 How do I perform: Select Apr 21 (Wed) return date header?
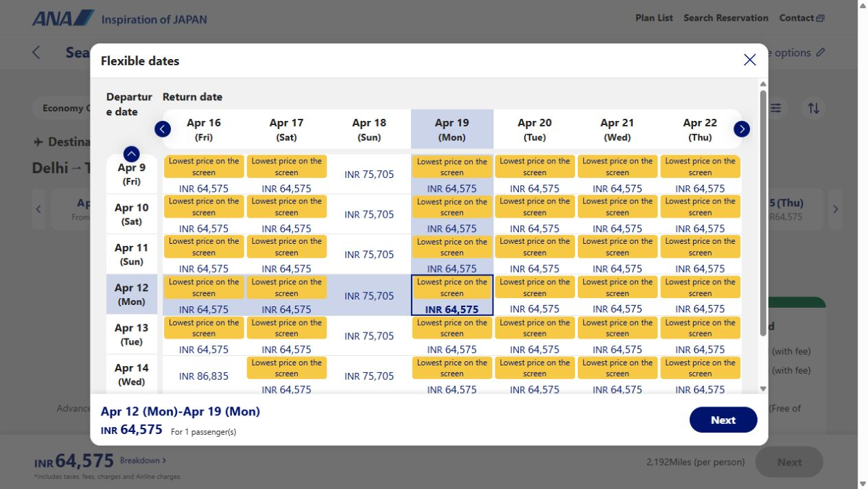pos(617,129)
